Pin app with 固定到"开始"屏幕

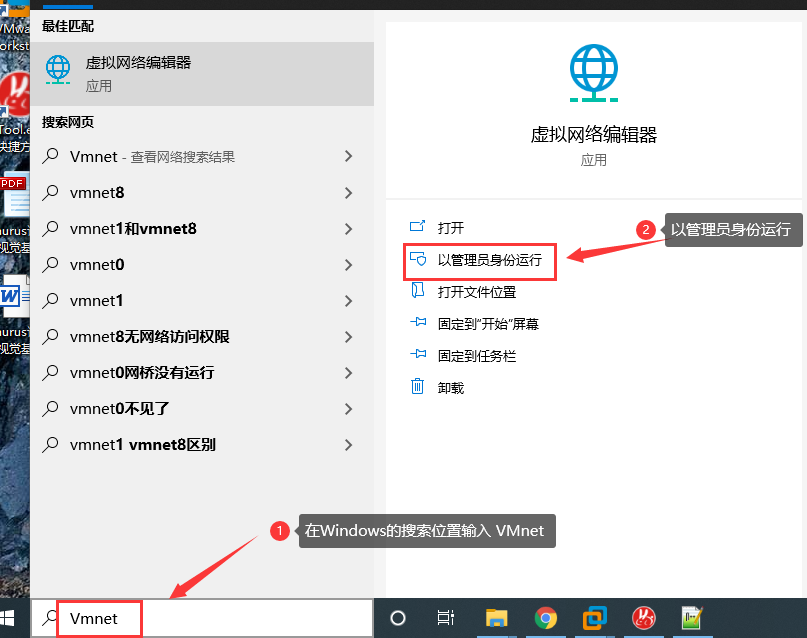tap(488, 324)
